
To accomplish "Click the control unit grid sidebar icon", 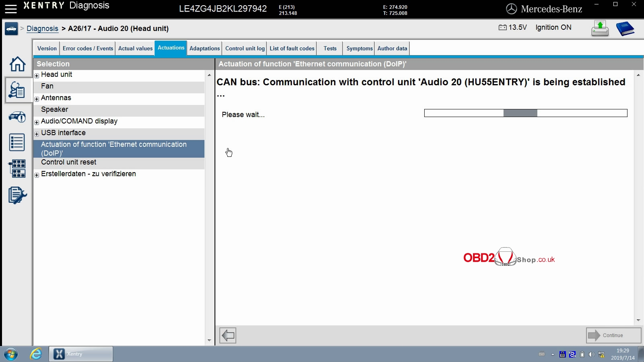I will tap(17, 169).
